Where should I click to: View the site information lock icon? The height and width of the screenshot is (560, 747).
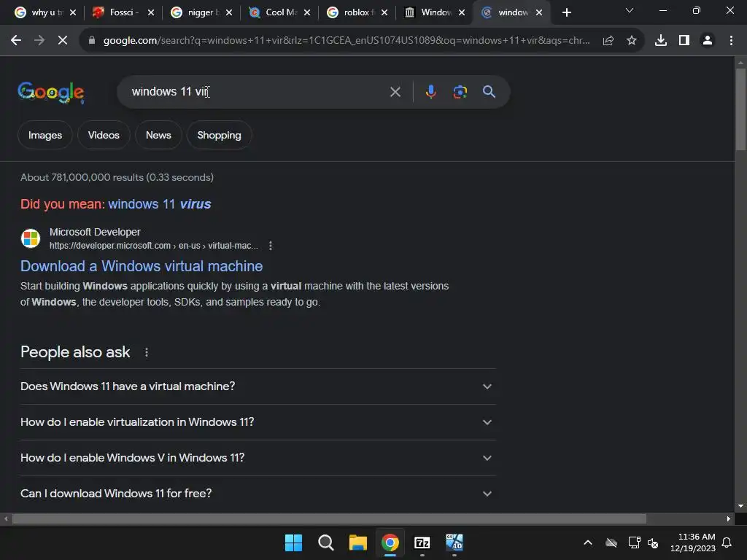91,41
